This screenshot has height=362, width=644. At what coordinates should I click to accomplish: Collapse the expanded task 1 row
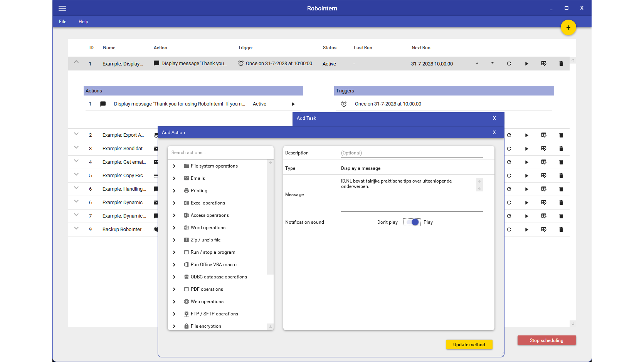[76, 62]
